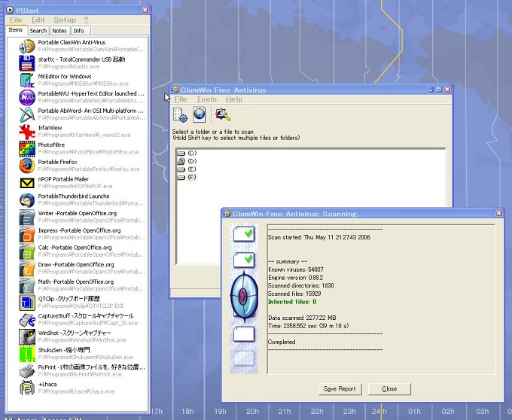Image resolution: width=512 pixels, height=420 pixels.
Task: Launch QTClip clipboard history icon
Action: tap(27, 303)
